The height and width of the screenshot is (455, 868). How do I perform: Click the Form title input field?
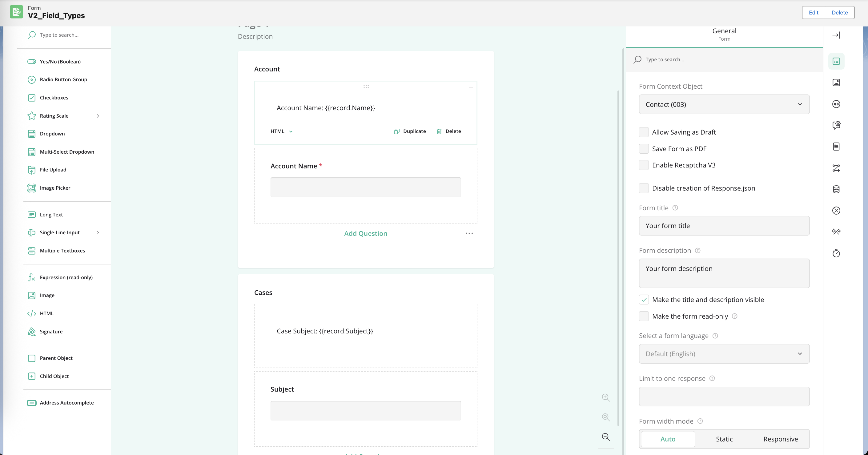[724, 226]
